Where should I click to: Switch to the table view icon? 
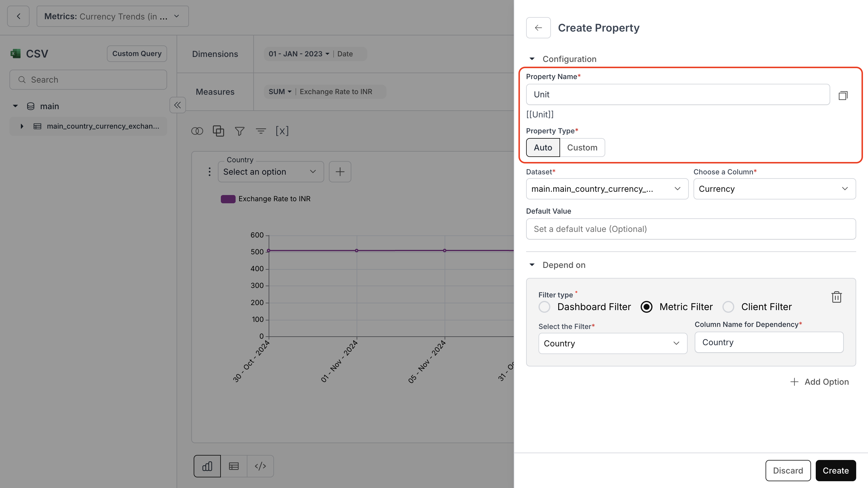click(x=234, y=466)
